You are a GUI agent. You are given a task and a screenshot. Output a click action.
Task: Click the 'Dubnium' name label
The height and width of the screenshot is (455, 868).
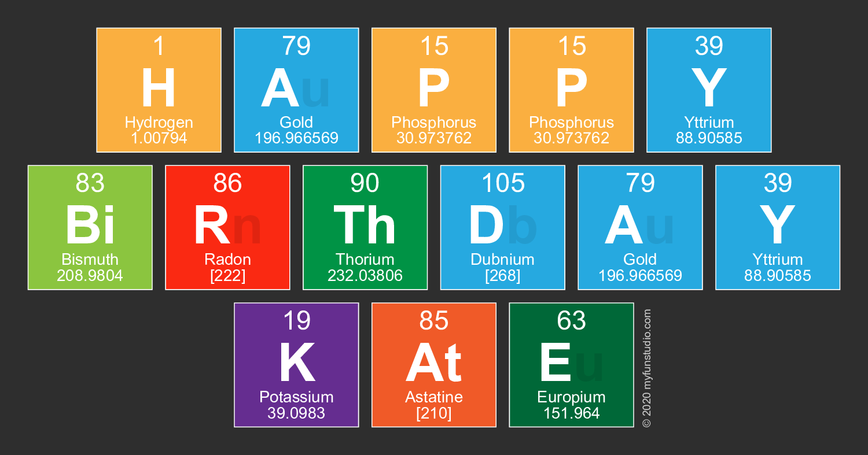click(503, 260)
